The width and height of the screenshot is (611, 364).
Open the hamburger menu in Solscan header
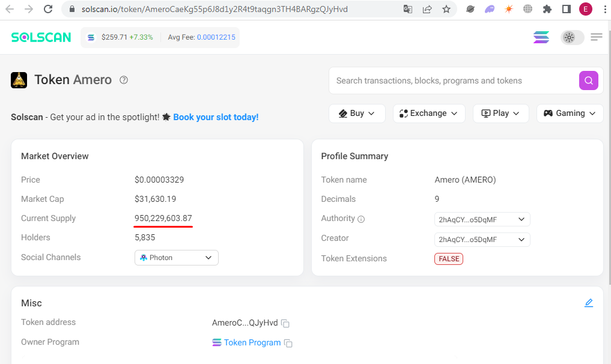click(596, 37)
